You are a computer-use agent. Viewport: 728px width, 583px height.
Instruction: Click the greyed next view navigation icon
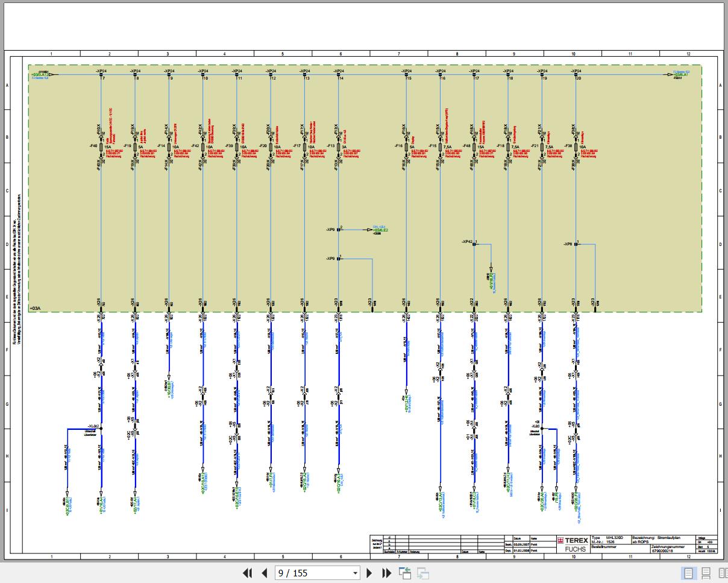423,573
